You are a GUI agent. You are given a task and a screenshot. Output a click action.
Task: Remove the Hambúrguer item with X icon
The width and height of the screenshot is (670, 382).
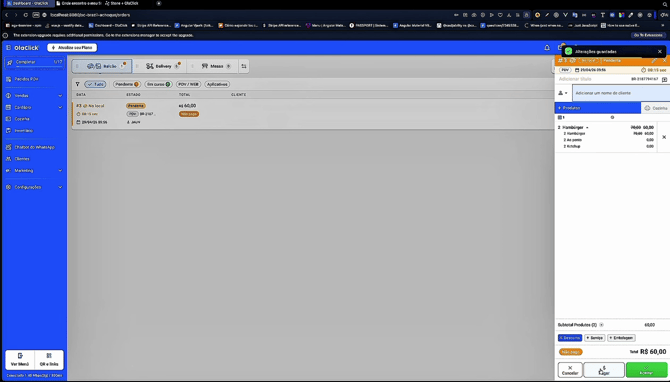pos(664,137)
